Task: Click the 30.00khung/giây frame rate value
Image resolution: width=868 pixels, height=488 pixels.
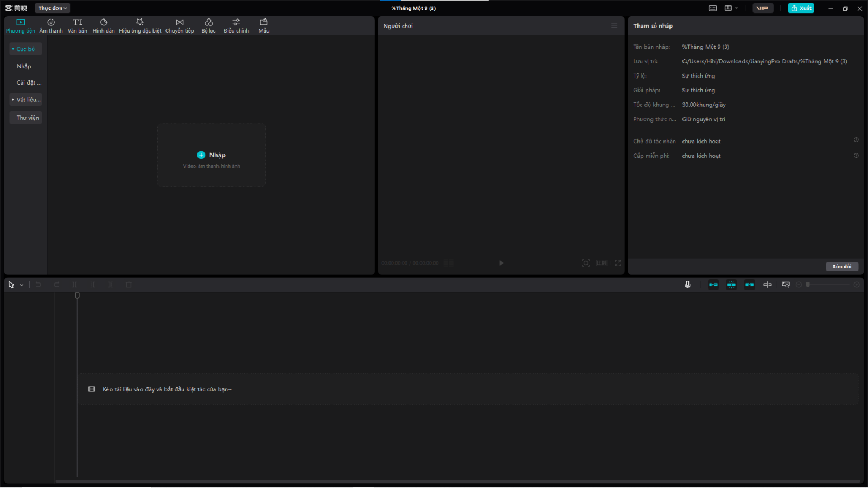Action: click(x=704, y=105)
